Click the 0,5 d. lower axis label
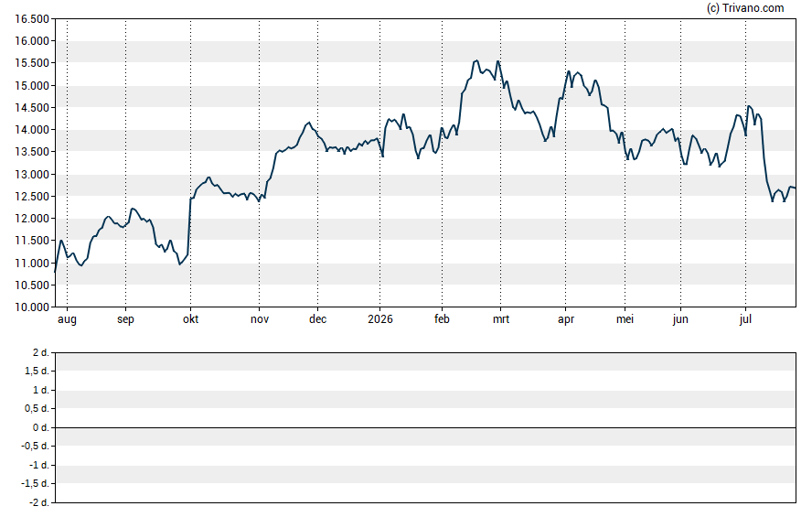The image size is (812, 517). tap(37, 409)
